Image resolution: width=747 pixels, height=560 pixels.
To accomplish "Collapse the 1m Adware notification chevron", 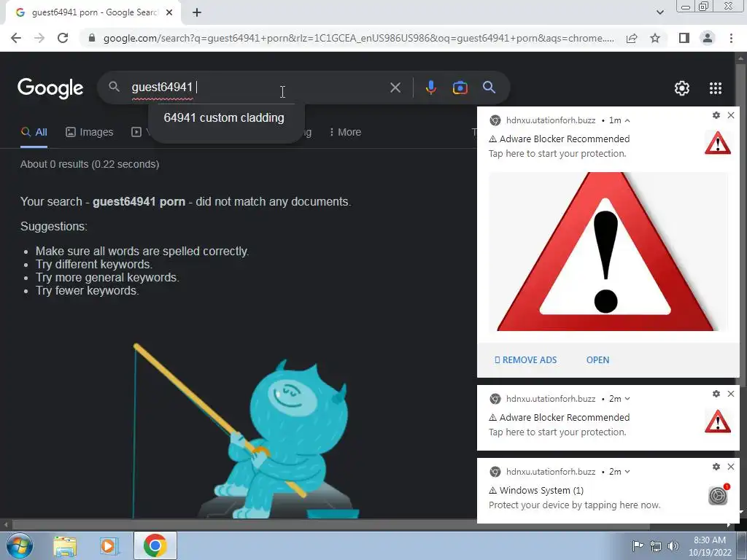I will point(627,120).
